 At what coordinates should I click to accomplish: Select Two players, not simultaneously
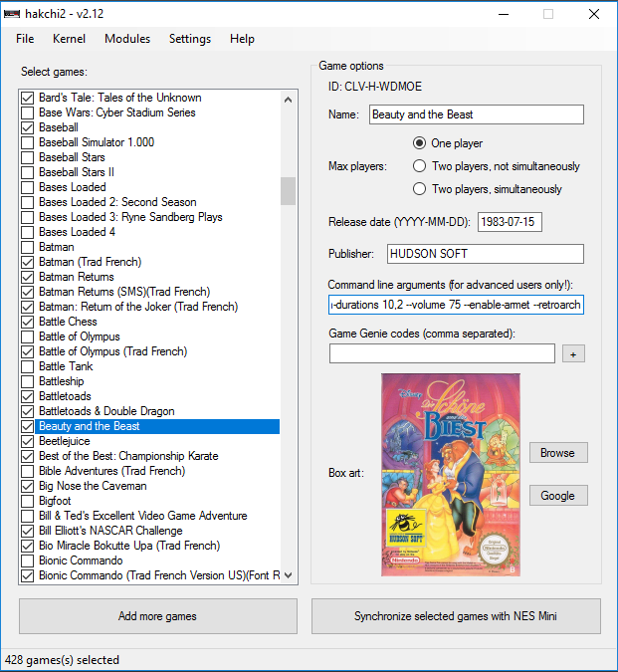(x=419, y=166)
